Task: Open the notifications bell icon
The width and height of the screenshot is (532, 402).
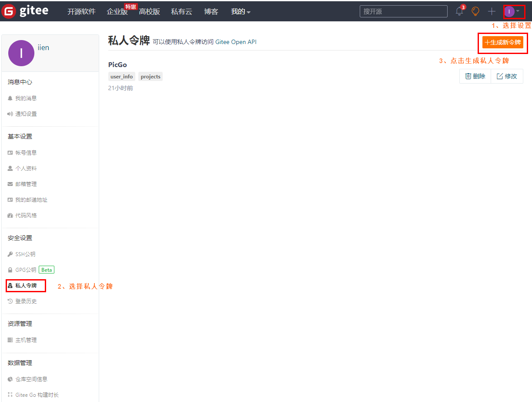Action: click(x=459, y=11)
